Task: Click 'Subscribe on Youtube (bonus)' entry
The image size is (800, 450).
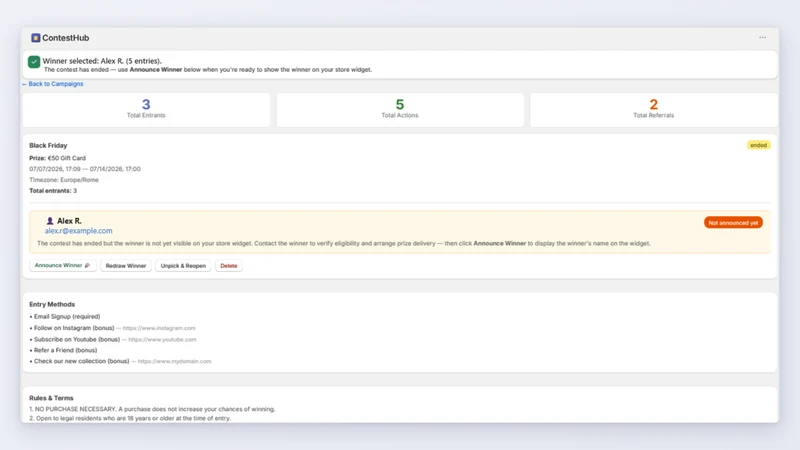Action: coord(77,339)
